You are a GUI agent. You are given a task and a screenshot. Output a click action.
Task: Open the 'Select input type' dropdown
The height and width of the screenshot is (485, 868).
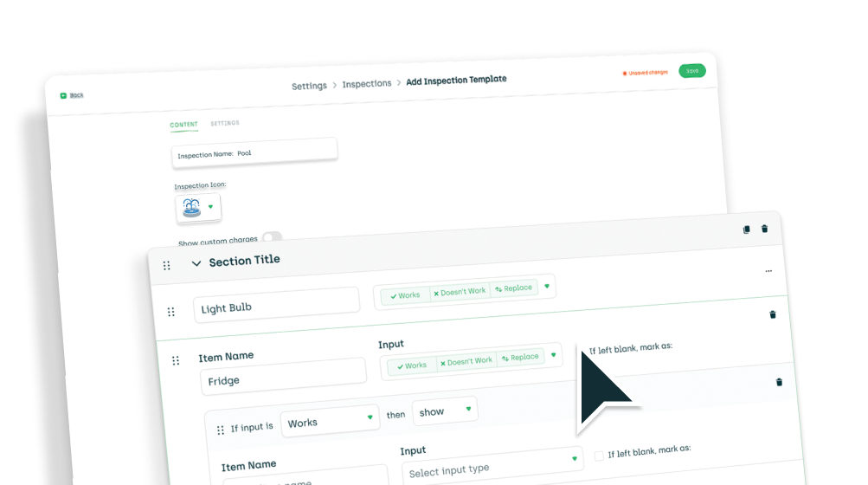(491, 466)
